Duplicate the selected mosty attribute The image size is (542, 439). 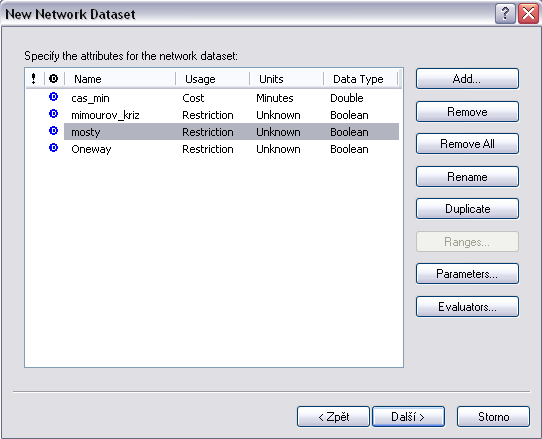[x=467, y=209]
